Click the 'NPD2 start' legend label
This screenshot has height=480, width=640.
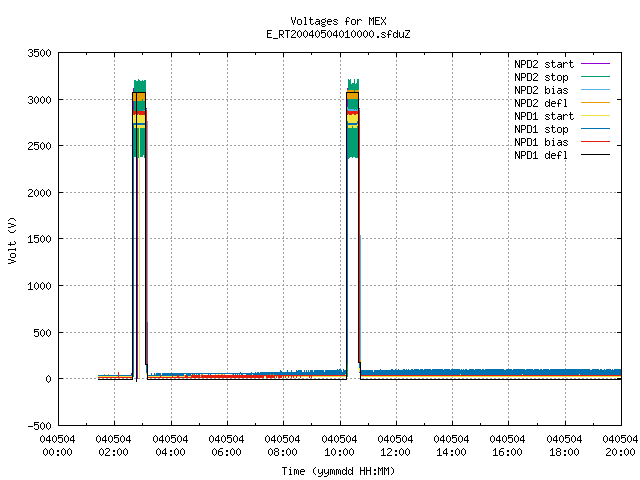point(544,64)
